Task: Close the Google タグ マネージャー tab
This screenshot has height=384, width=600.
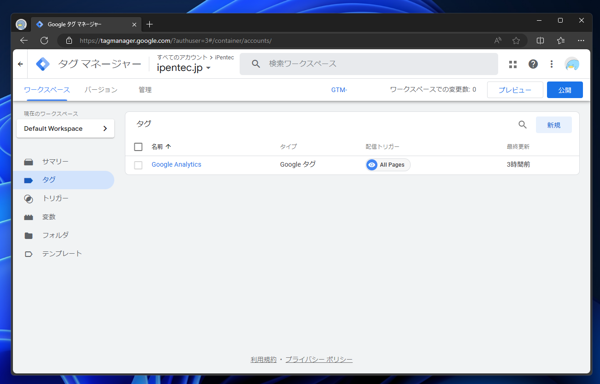Action: click(x=134, y=24)
